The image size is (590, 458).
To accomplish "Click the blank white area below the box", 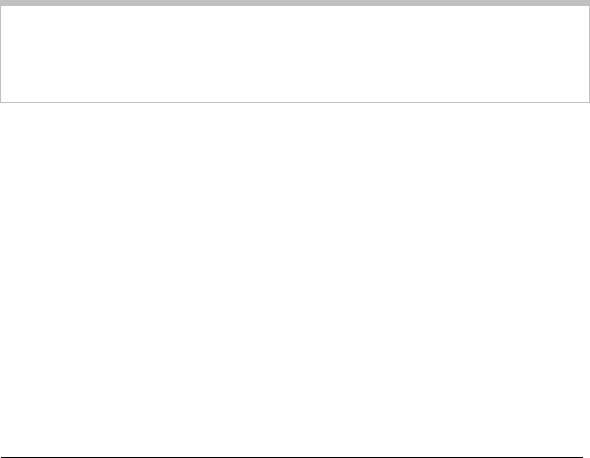I will [x=295, y=279].
